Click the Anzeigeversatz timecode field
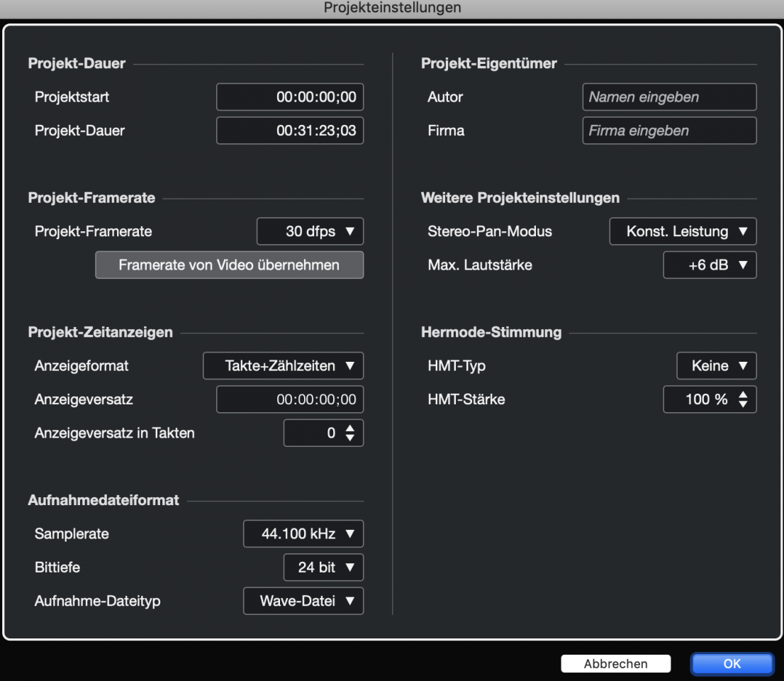 290,399
